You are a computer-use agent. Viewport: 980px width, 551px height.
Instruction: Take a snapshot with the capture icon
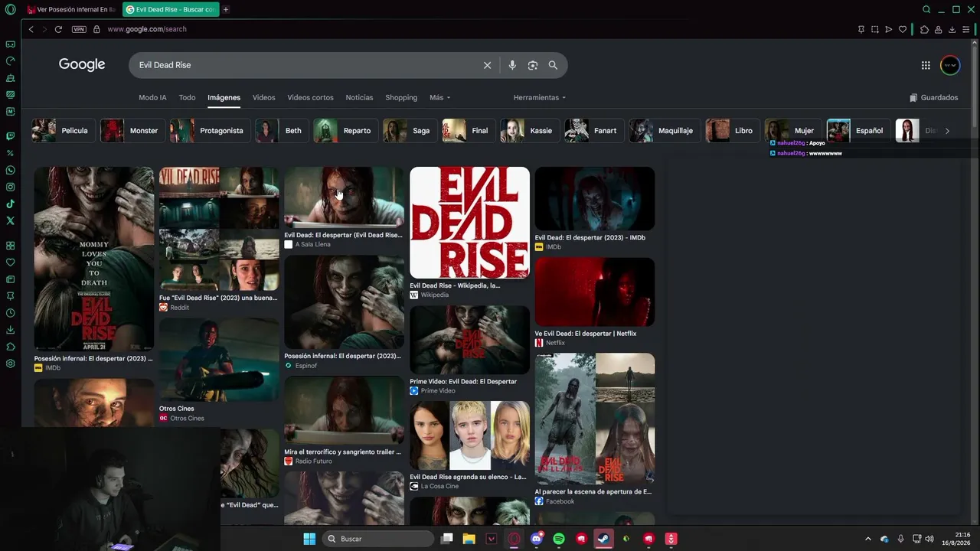[x=875, y=29]
